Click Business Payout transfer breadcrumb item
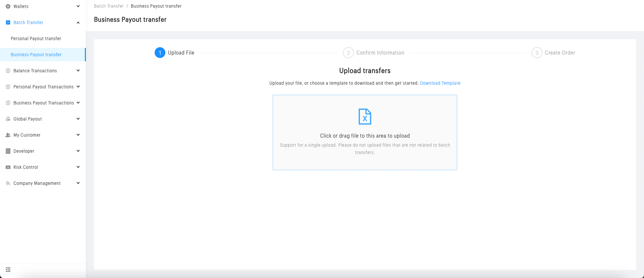Image resolution: width=644 pixels, height=278 pixels. click(x=156, y=6)
